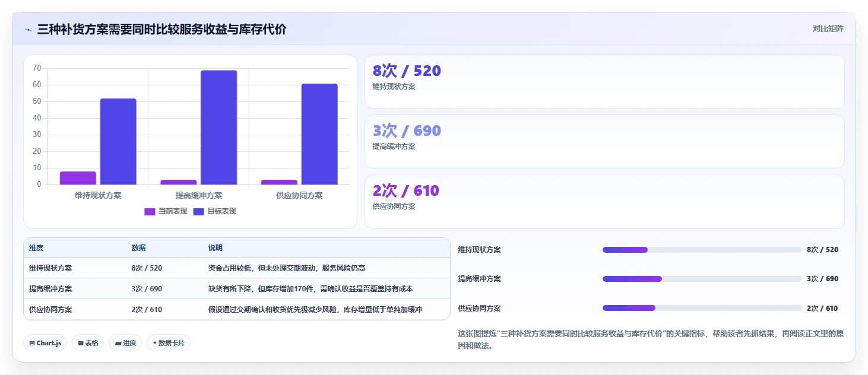Click the 当前表现 bar for 提高缓冲方案

(179, 182)
